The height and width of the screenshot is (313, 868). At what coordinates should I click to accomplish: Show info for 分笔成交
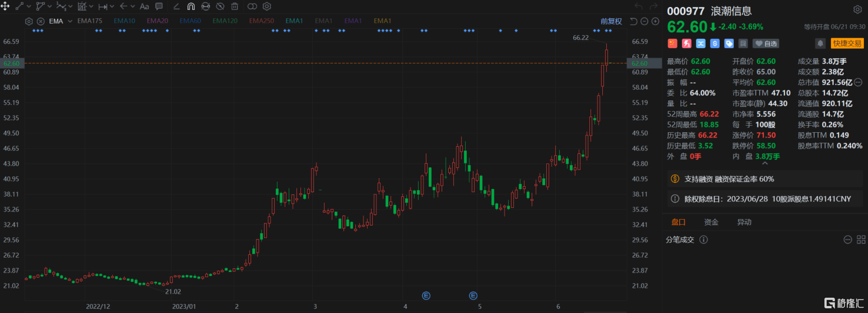tap(704, 240)
